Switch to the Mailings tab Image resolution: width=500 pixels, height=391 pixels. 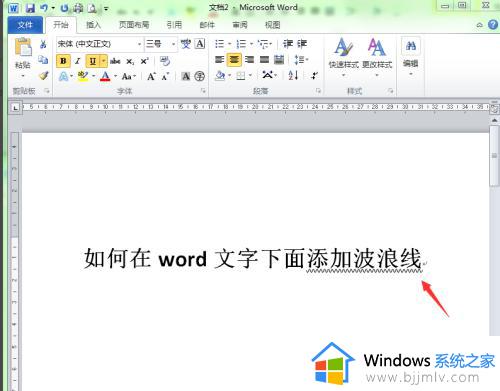207,25
